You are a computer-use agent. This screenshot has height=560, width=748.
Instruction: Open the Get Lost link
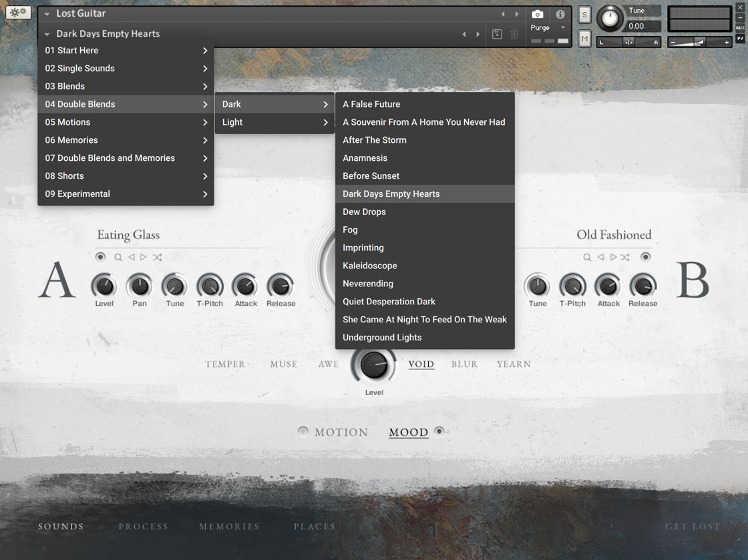(x=693, y=527)
